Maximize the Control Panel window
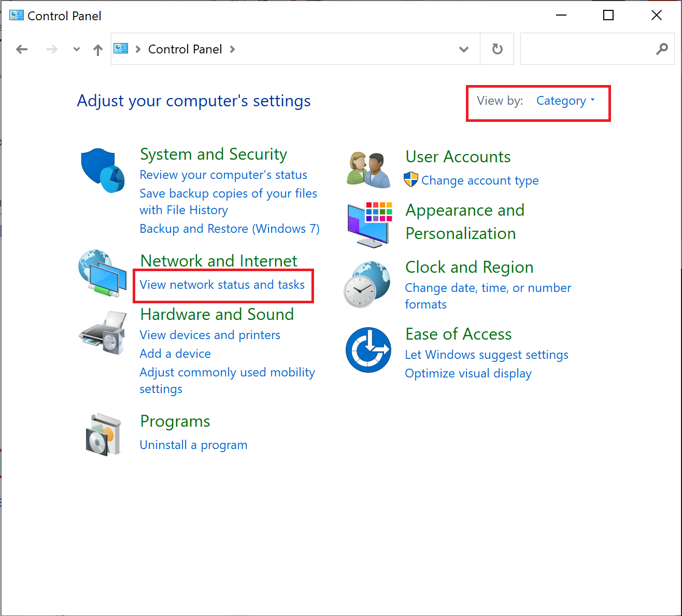 (608, 15)
